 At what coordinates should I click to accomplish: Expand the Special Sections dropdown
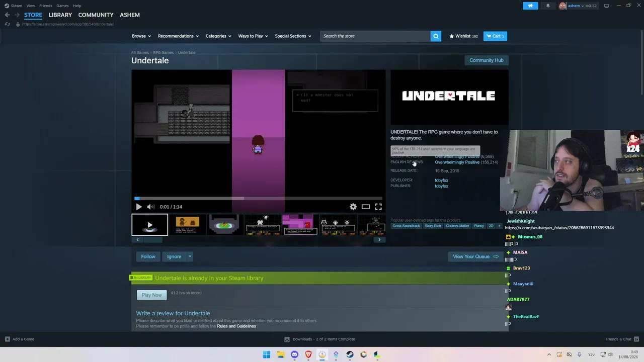pyautogui.click(x=293, y=36)
